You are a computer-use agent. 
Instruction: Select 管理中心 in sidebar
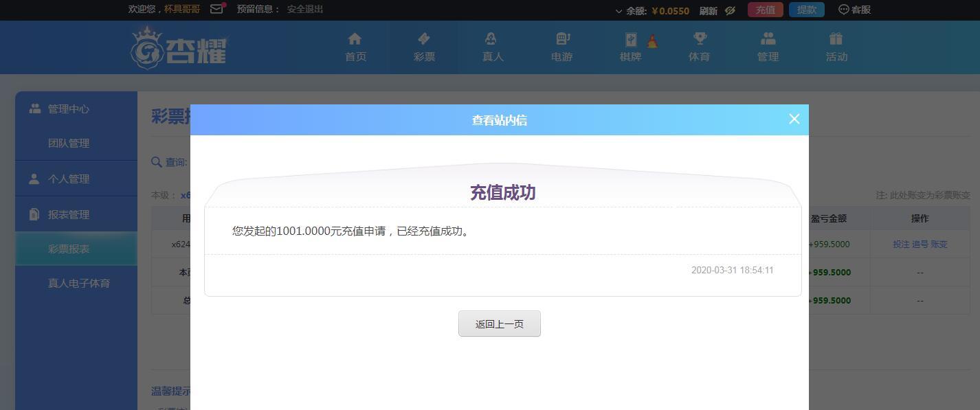pos(76,109)
